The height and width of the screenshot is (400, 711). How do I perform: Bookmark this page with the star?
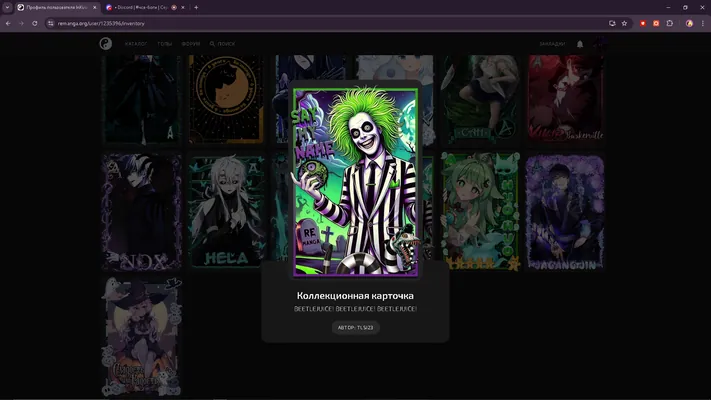click(x=624, y=23)
